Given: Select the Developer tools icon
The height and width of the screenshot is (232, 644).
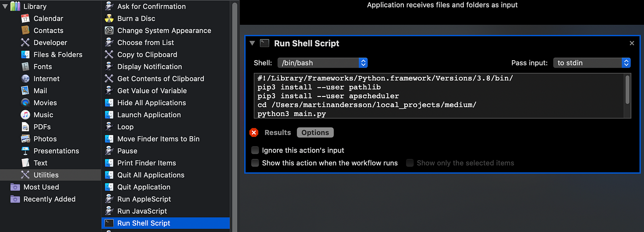Looking at the screenshot, I should pos(25,42).
